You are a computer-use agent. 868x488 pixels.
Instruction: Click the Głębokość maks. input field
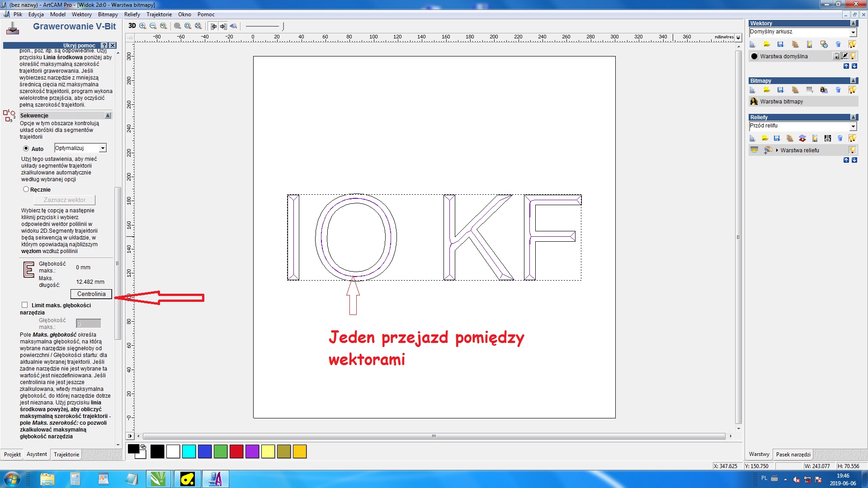(89, 324)
